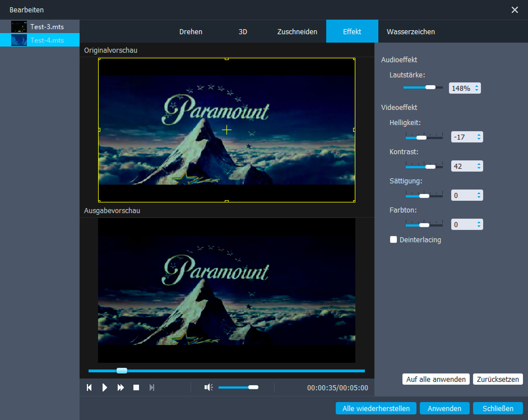Screen dimensions: 528x420
Task: Fast forward the video preview
Action: pyautogui.click(x=121, y=387)
